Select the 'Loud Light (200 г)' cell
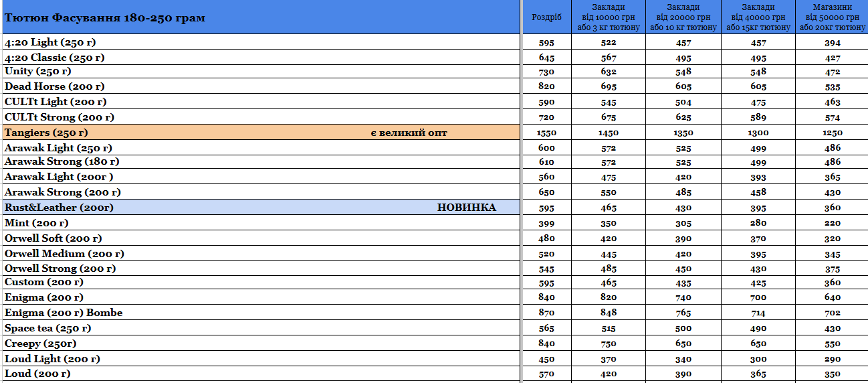 [260, 359]
